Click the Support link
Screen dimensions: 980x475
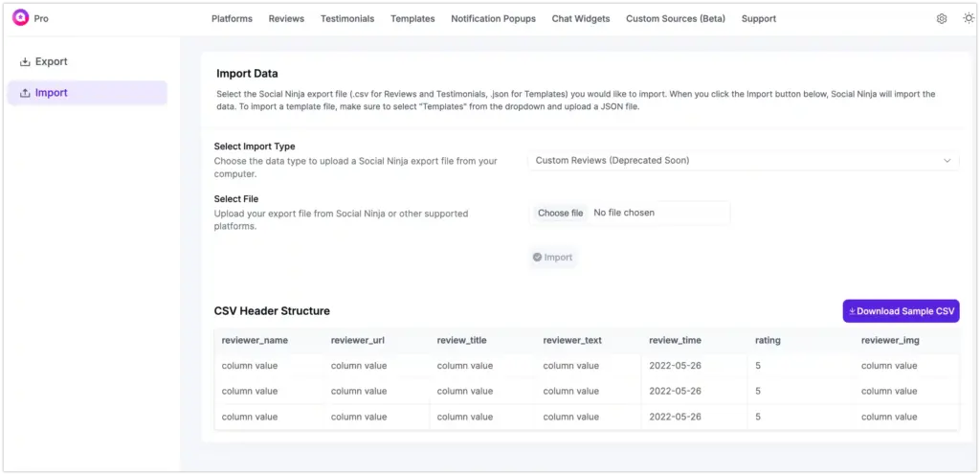pyautogui.click(x=758, y=19)
